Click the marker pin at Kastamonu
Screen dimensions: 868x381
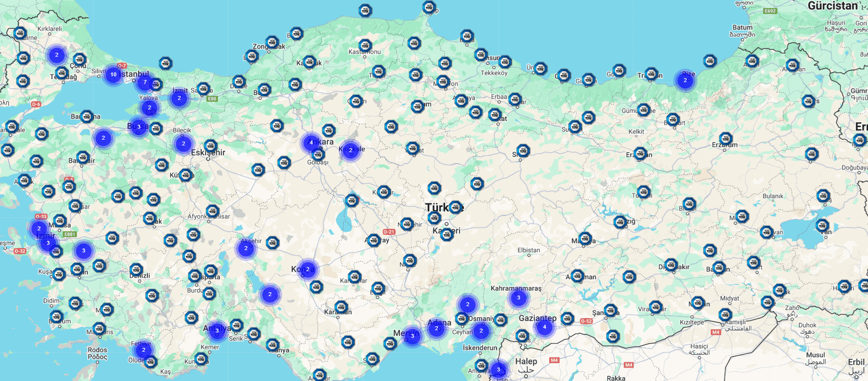(365, 46)
